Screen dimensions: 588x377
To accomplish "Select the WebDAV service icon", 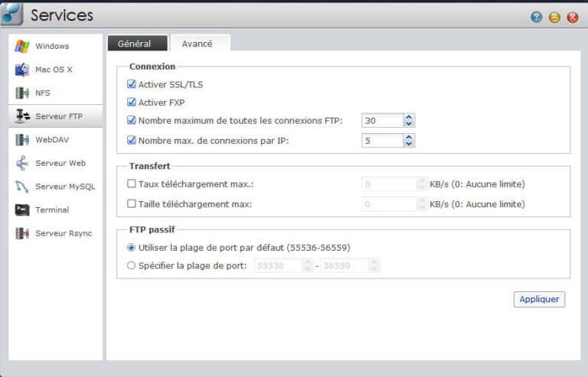I will coord(22,140).
